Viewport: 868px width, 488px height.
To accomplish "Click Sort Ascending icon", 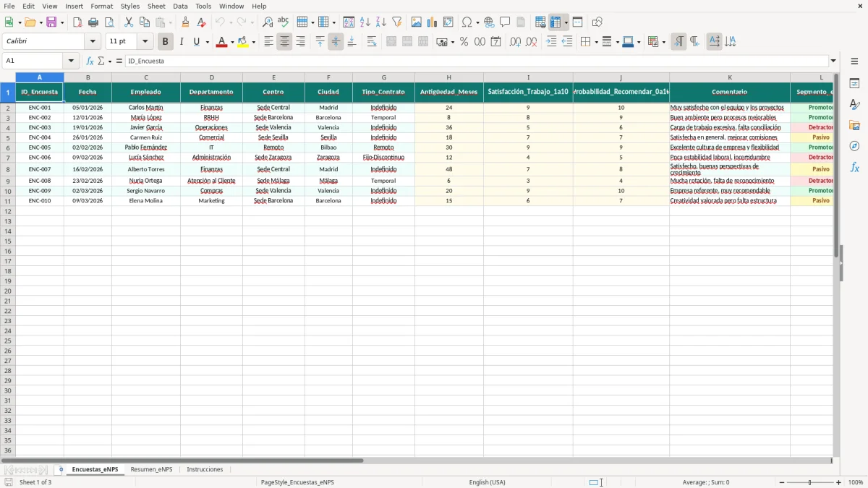I will 365,22.
